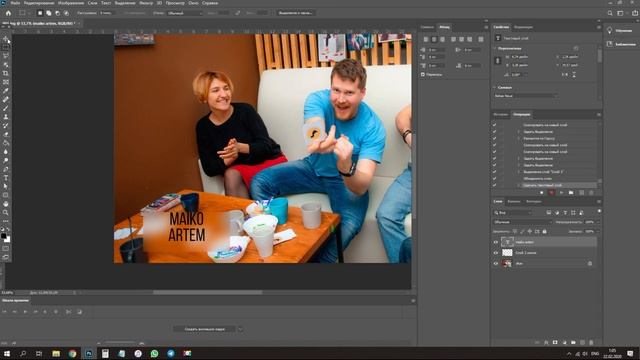Viewport: 640px width, 360px height.
Task: Select the Eyedropper tool
Action: tap(6, 91)
